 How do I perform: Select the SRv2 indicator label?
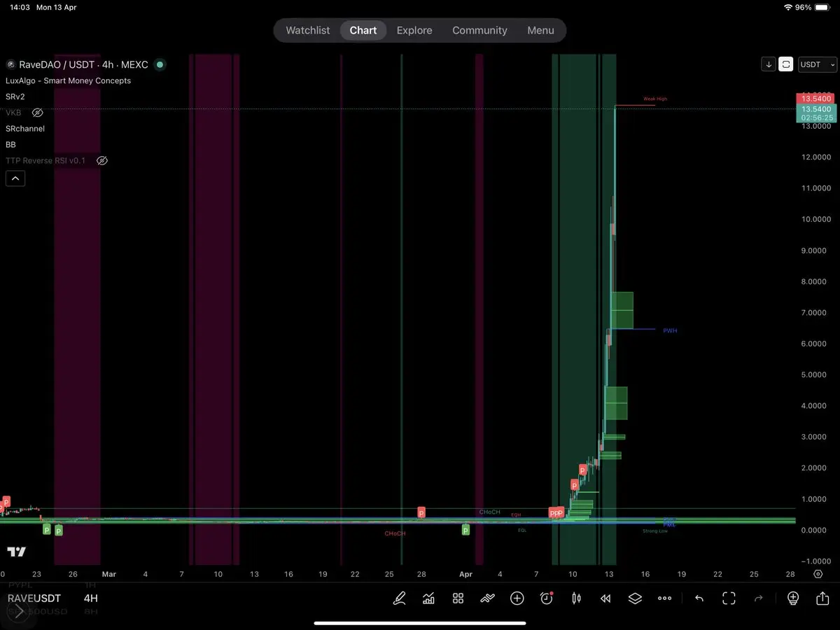click(x=15, y=97)
